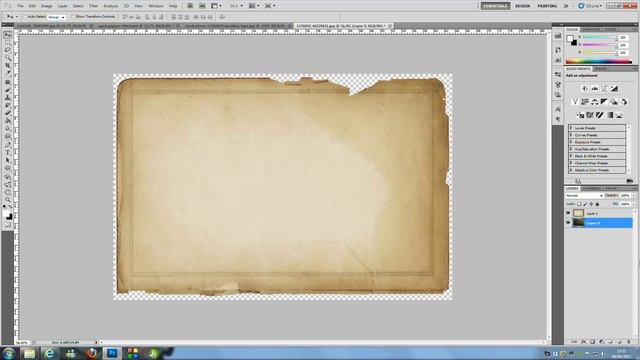The width and height of the screenshot is (640, 360).
Task: Create a new layer from Layers panel
Action: 620,342
